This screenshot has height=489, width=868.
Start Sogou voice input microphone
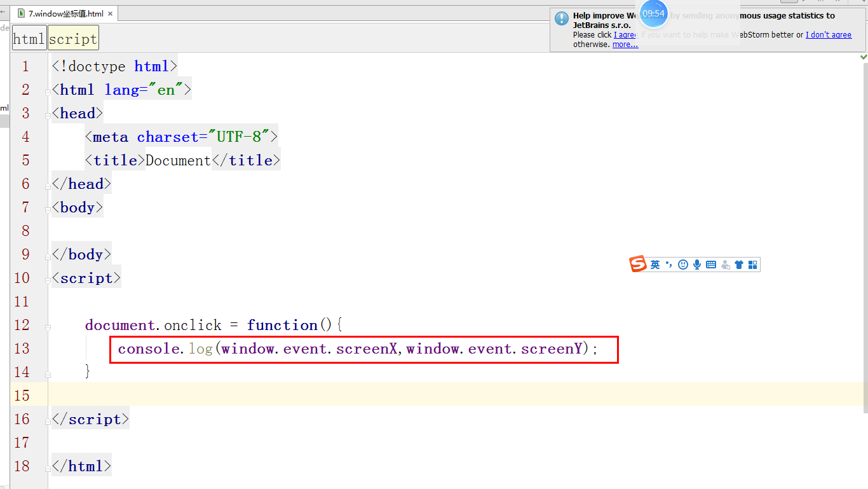[697, 265]
